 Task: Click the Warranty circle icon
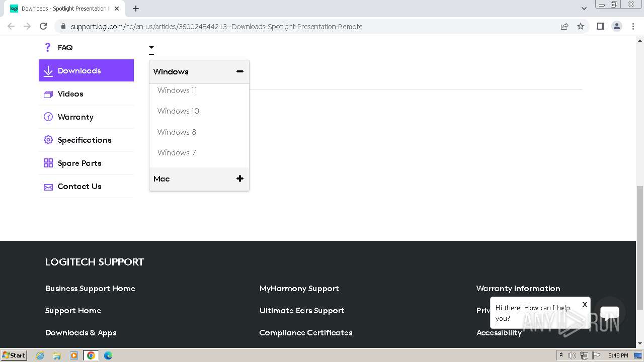pyautogui.click(x=48, y=117)
